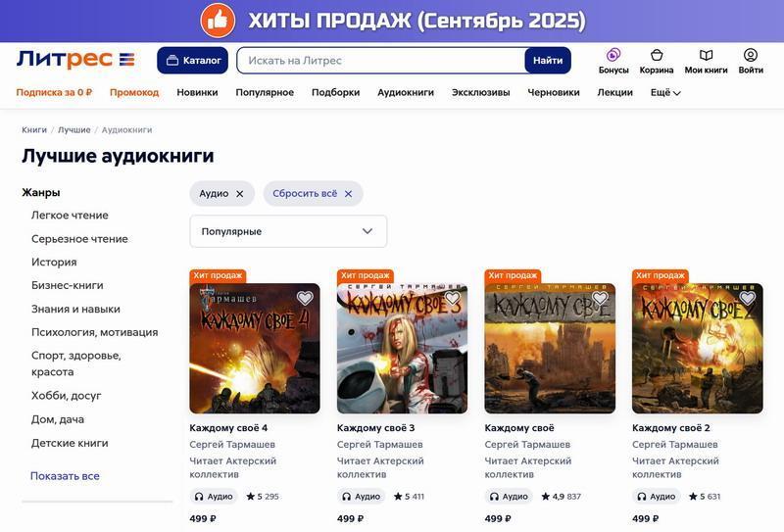Expand the Популярные sorting dropdown
This screenshot has width=784, height=532.
coord(288,231)
